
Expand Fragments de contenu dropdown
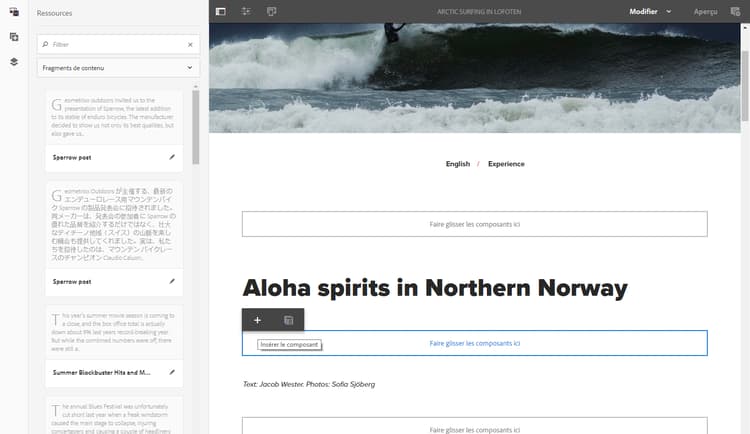[118, 68]
